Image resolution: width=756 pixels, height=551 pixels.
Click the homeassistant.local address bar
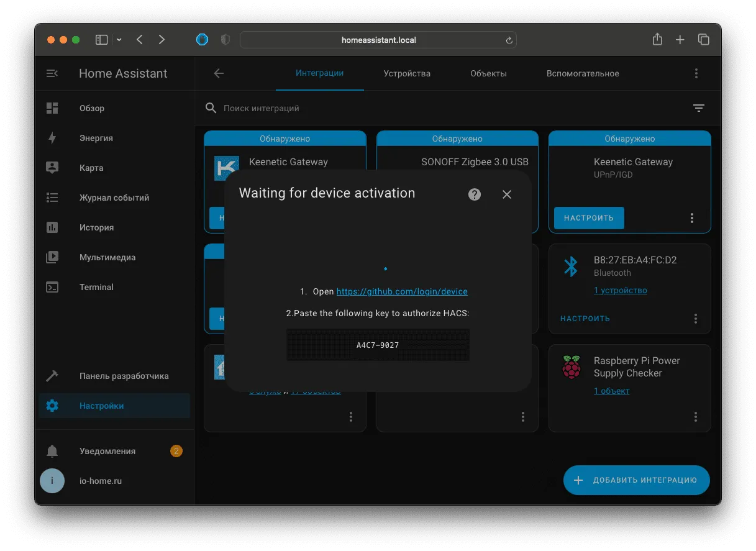(378, 40)
